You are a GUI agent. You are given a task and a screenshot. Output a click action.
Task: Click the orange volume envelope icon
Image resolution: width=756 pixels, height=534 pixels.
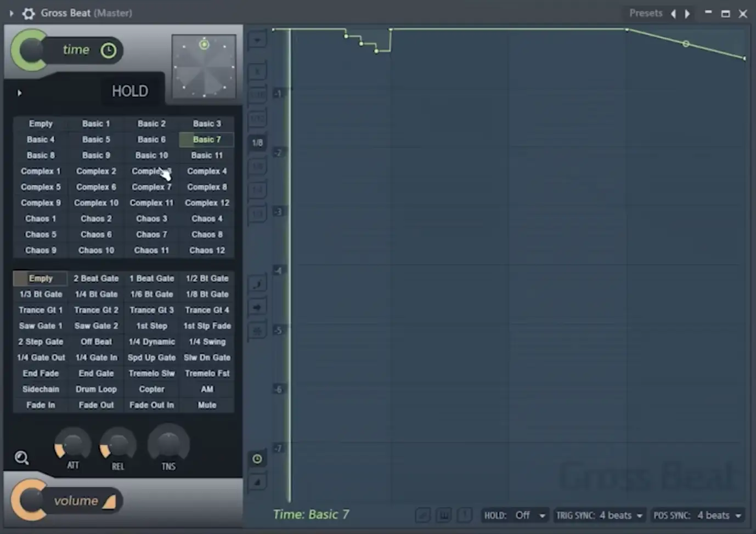(x=109, y=501)
